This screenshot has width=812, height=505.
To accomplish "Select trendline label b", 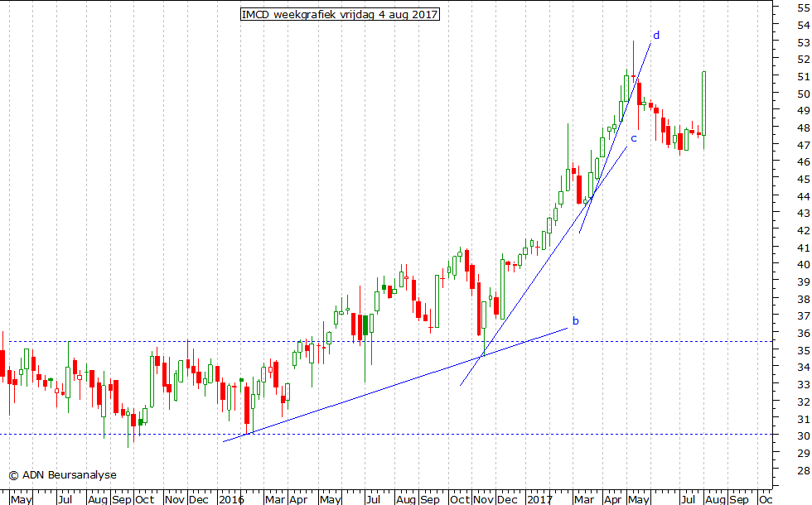I will [x=575, y=321].
